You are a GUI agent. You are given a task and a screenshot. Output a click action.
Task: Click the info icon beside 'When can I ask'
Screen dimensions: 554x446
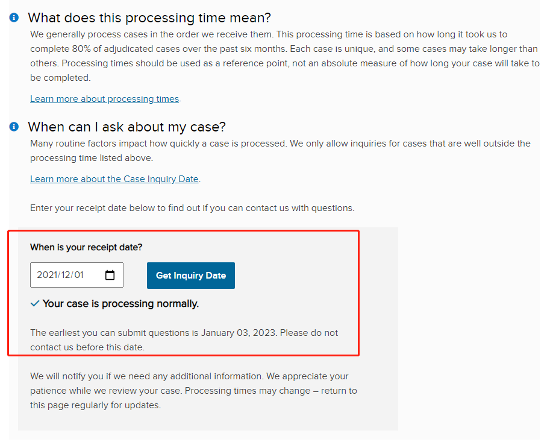[14, 127]
